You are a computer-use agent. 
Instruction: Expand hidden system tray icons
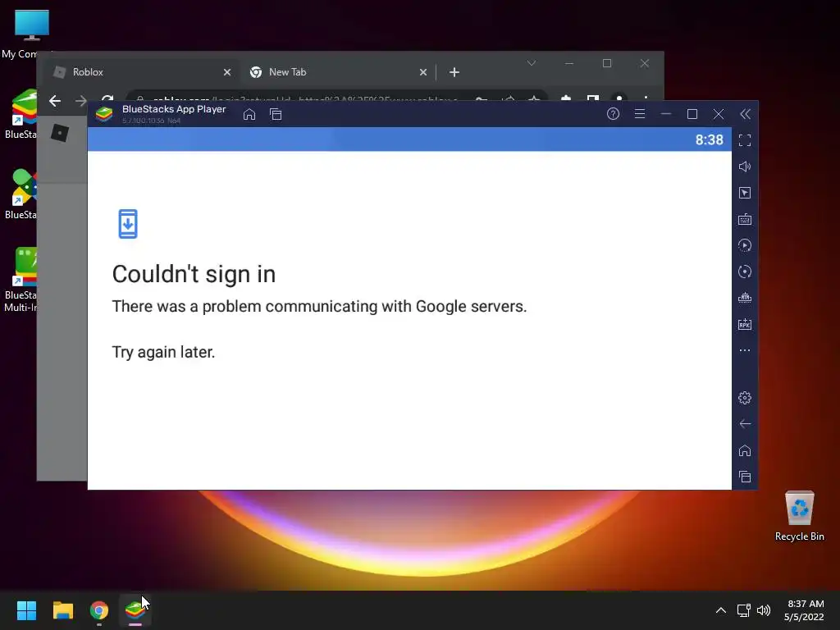[721, 610]
